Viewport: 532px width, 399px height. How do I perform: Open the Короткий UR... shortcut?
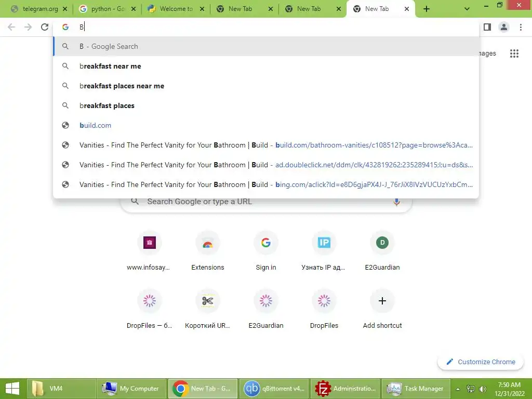208,310
